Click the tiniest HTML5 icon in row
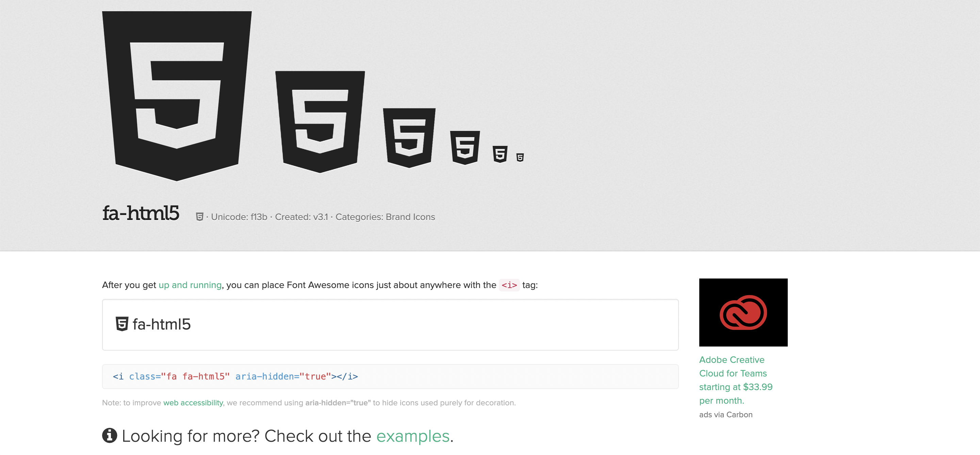Screen dimensions: 980x455 (520, 157)
